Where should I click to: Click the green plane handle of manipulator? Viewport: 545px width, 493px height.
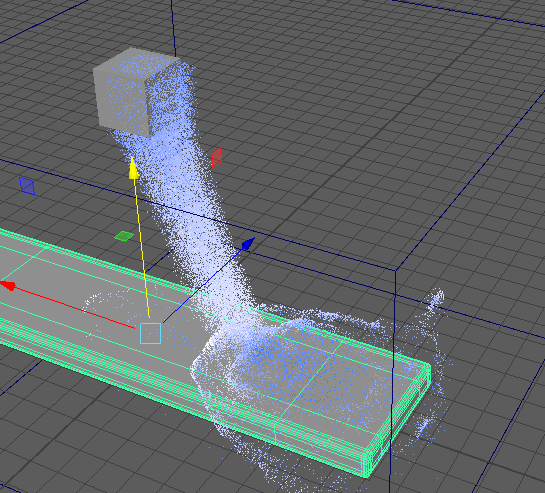(124, 236)
